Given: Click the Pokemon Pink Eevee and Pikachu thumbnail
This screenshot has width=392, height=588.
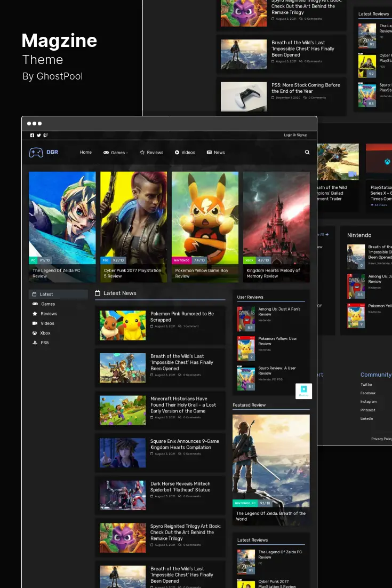Looking at the screenshot, I should pos(123,325).
